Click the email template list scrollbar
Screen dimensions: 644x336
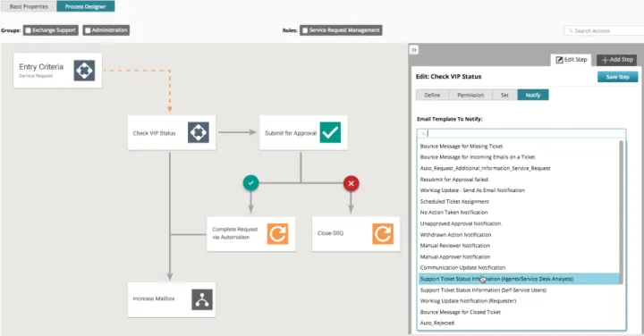[621, 211]
